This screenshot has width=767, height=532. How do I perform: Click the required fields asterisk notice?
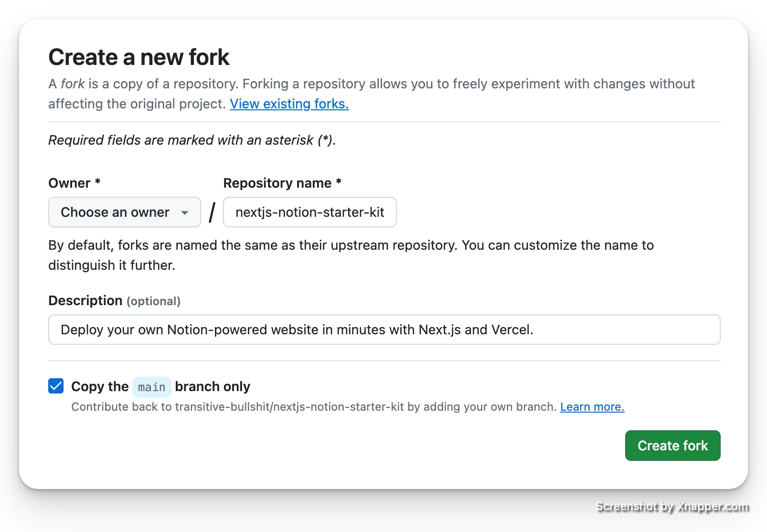(x=192, y=140)
